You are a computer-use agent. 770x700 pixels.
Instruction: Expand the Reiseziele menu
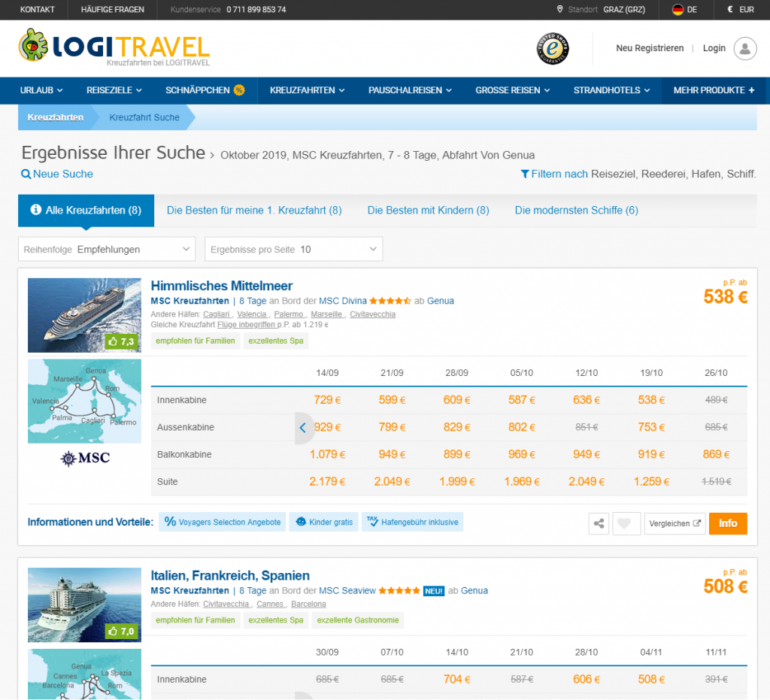tap(114, 90)
